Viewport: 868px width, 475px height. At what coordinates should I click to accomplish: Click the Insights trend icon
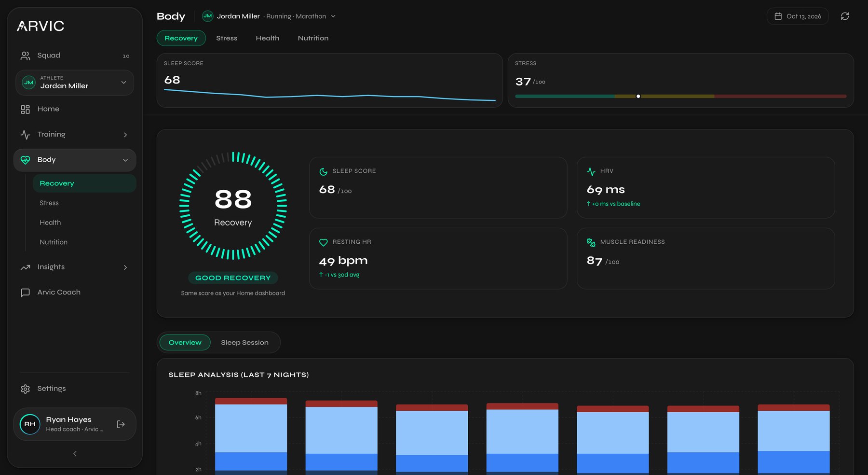pyautogui.click(x=26, y=267)
